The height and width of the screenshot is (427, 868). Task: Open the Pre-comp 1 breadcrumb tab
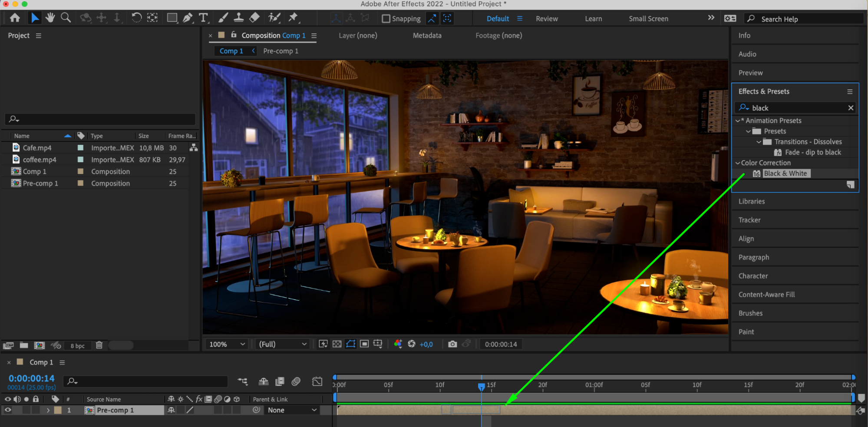point(281,51)
